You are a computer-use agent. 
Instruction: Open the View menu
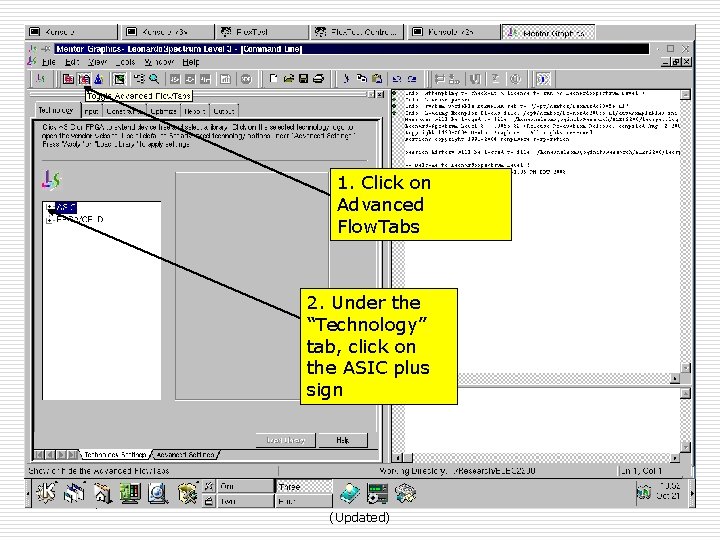pyautogui.click(x=97, y=62)
